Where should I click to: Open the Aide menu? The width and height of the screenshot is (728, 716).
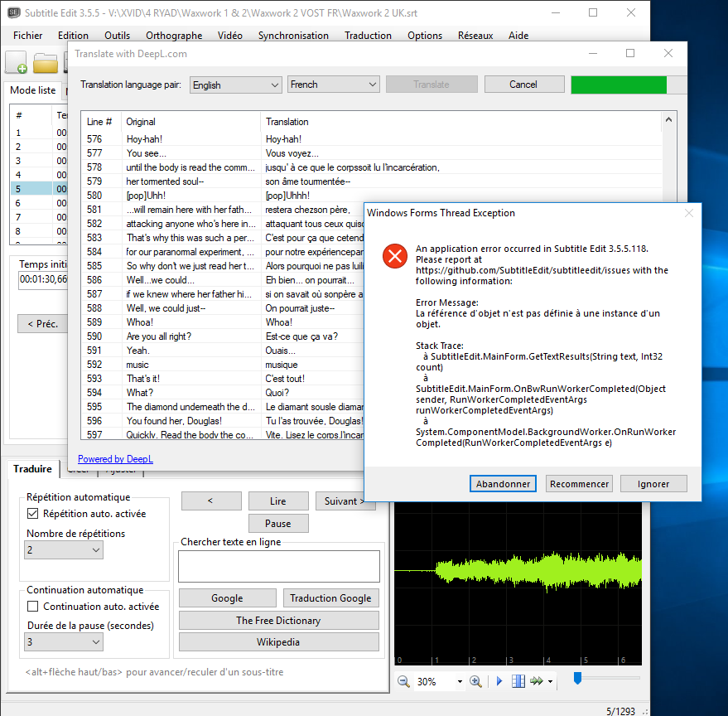click(518, 36)
